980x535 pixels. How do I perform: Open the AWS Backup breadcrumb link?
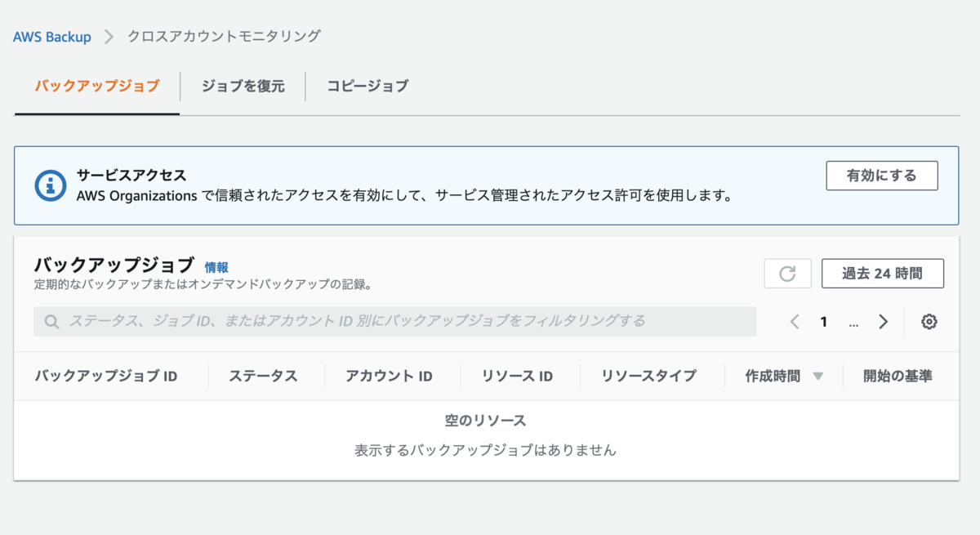point(52,37)
